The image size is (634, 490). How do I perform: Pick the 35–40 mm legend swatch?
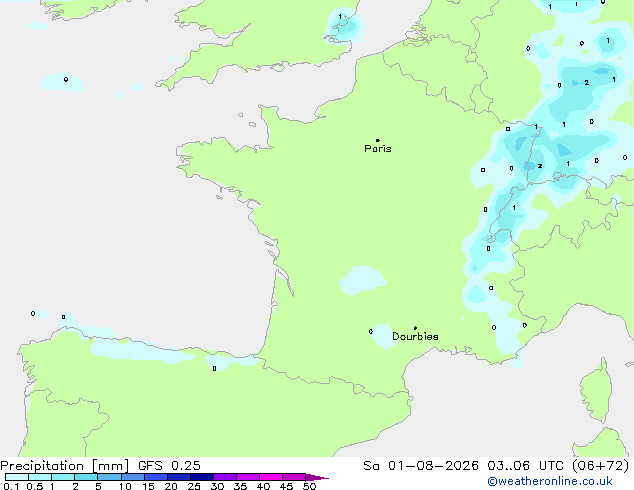click(x=248, y=477)
